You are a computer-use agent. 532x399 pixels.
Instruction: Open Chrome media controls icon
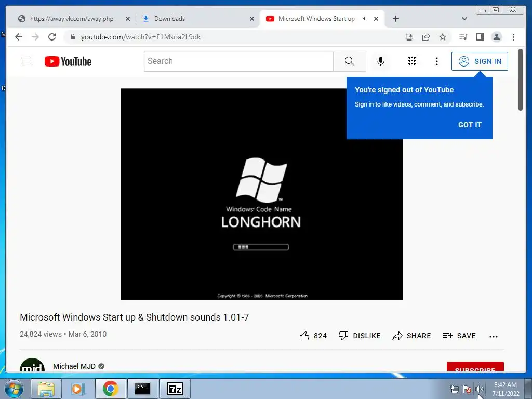coord(463,37)
